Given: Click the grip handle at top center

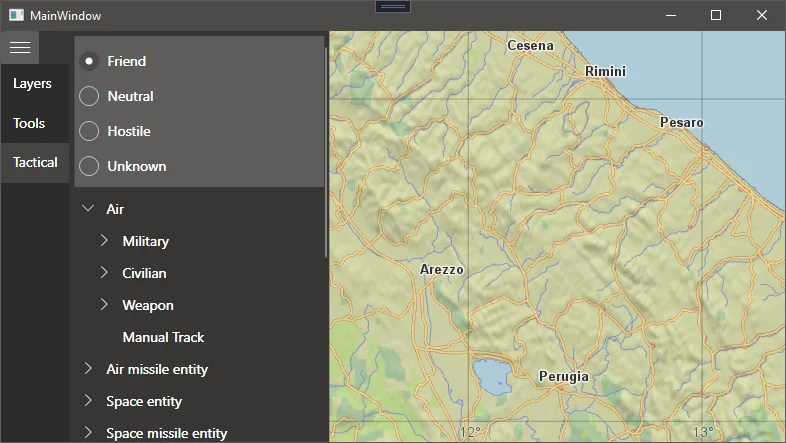Looking at the screenshot, I should [393, 7].
